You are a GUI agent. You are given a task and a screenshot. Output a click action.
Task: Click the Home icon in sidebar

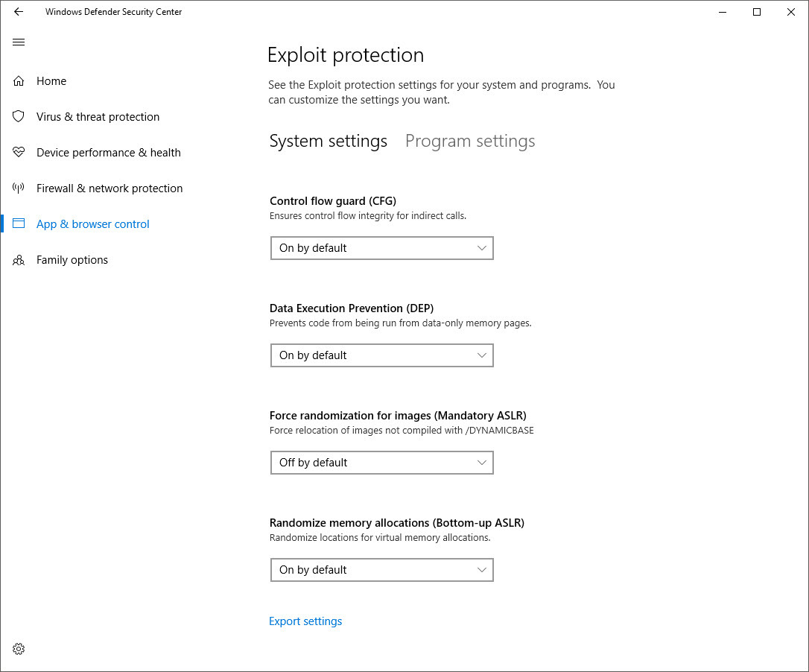[x=19, y=81]
